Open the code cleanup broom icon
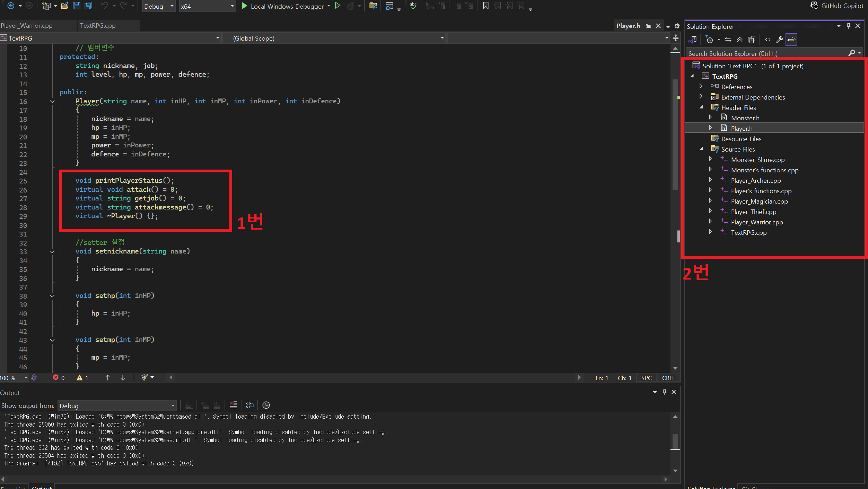 [x=145, y=377]
